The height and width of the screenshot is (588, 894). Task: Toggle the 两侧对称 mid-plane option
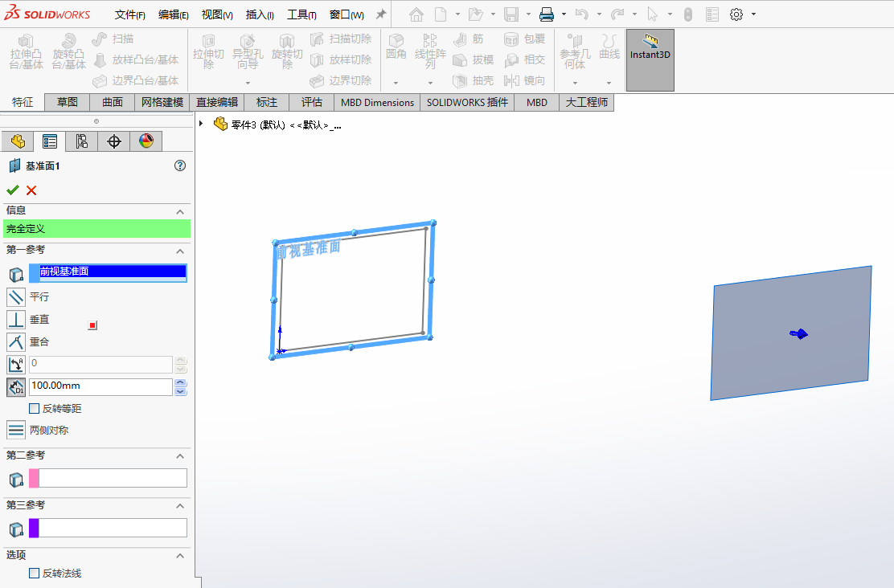click(x=16, y=430)
